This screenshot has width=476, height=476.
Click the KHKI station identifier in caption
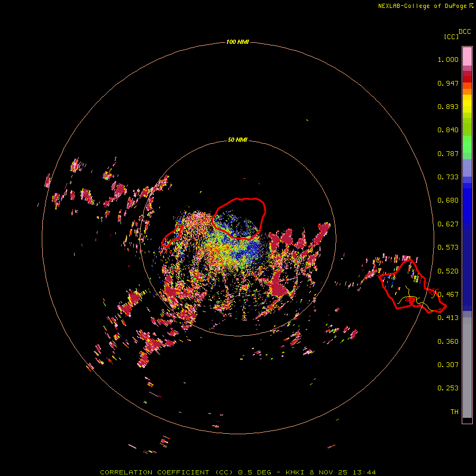[296, 472]
